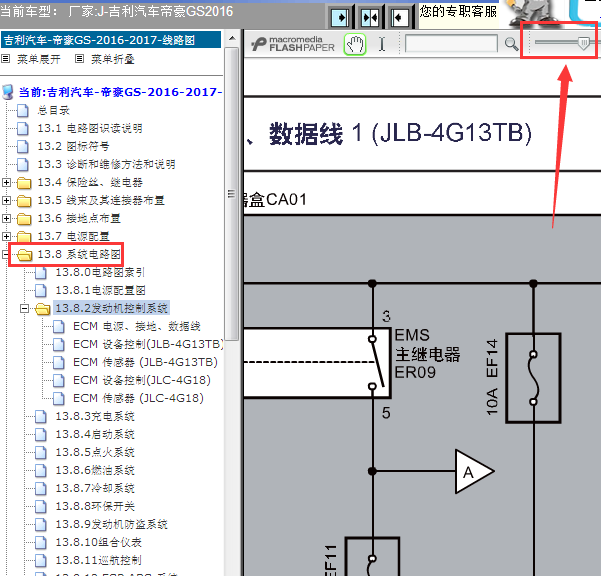This screenshot has height=576, width=601.
Task: Select the 13.7 电源配置 folder label
Action: tap(73, 236)
